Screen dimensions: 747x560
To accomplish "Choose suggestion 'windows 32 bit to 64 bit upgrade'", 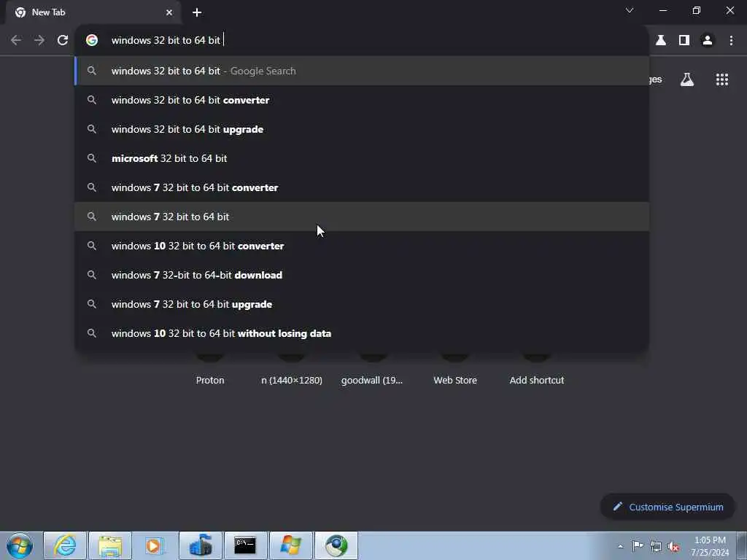I will (x=362, y=130).
